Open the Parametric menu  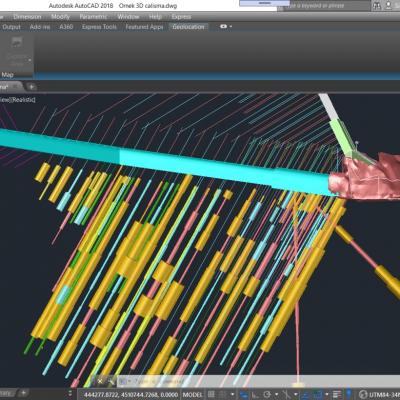pos(93,17)
